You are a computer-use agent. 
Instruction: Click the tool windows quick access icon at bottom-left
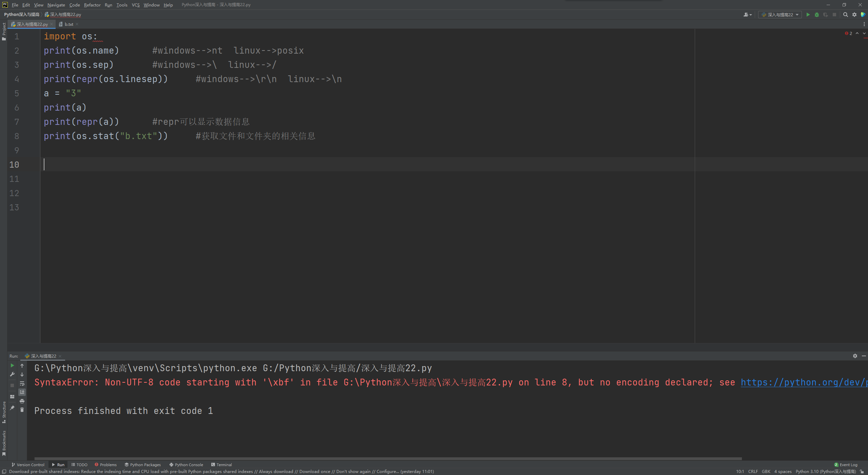tap(4, 472)
